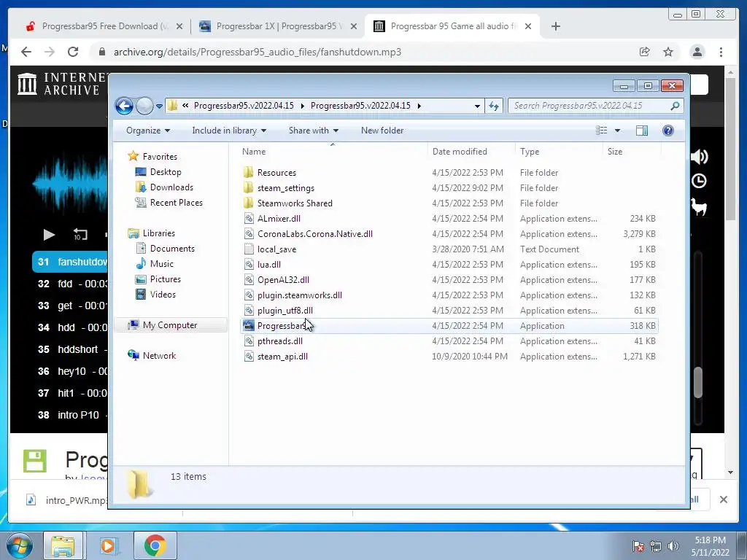Screen dimensions: 747x560
Task: Change the view icon in Explorer toolbar
Action: [602, 131]
